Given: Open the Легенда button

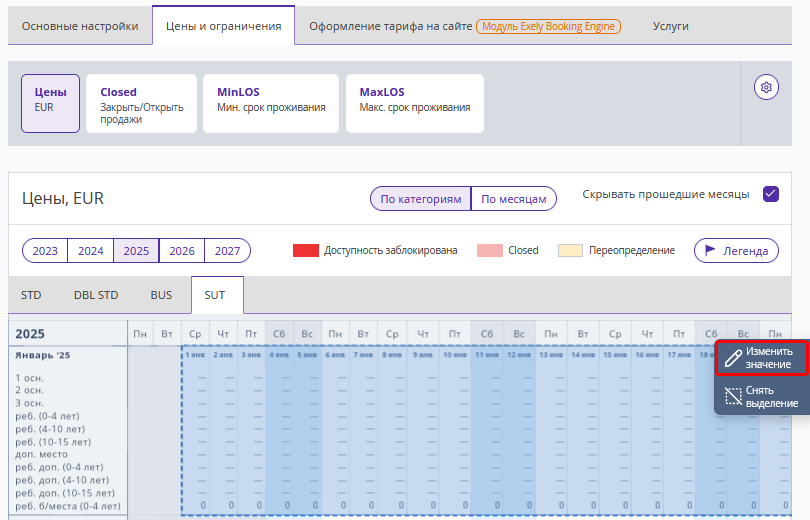Looking at the screenshot, I should [x=736, y=250].
